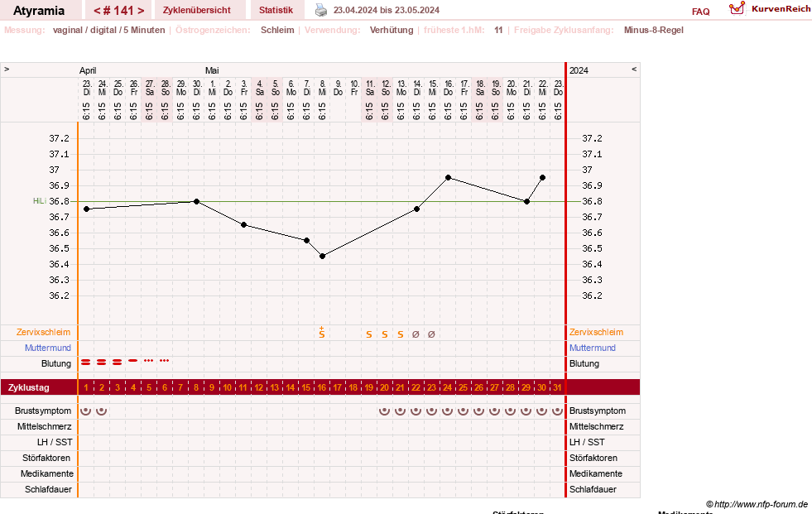
Task: Click heavy bleeding icon on day 3
Action: pos(117,363)
